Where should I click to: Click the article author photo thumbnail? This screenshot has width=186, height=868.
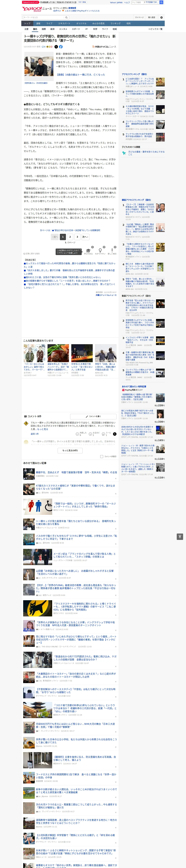click(39, 67)
